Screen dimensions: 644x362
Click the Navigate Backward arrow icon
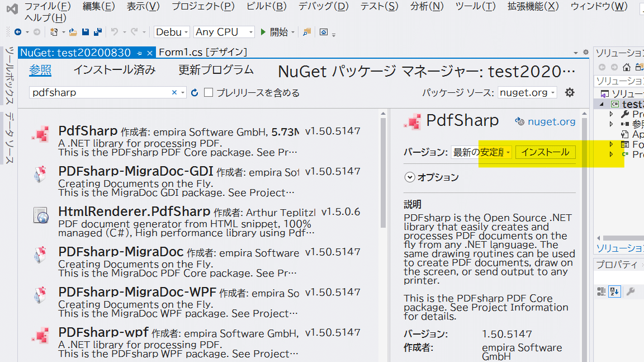tap(19, 32)
